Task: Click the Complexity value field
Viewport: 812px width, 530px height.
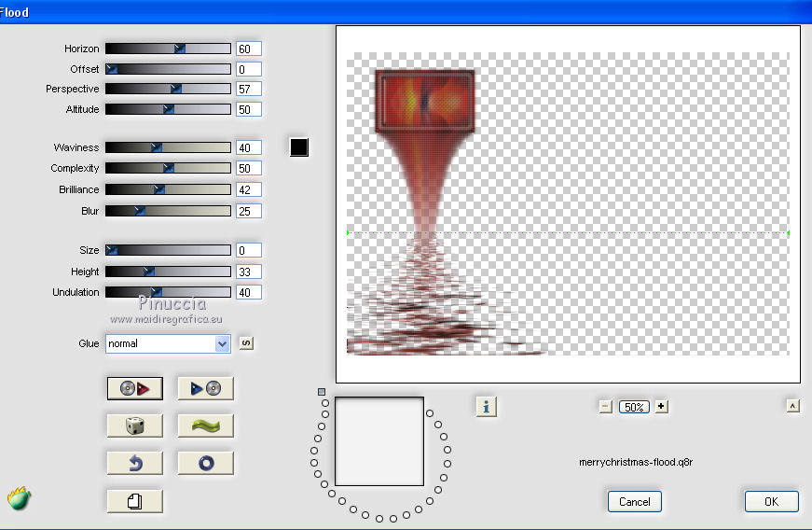Action: click(249, 168)
